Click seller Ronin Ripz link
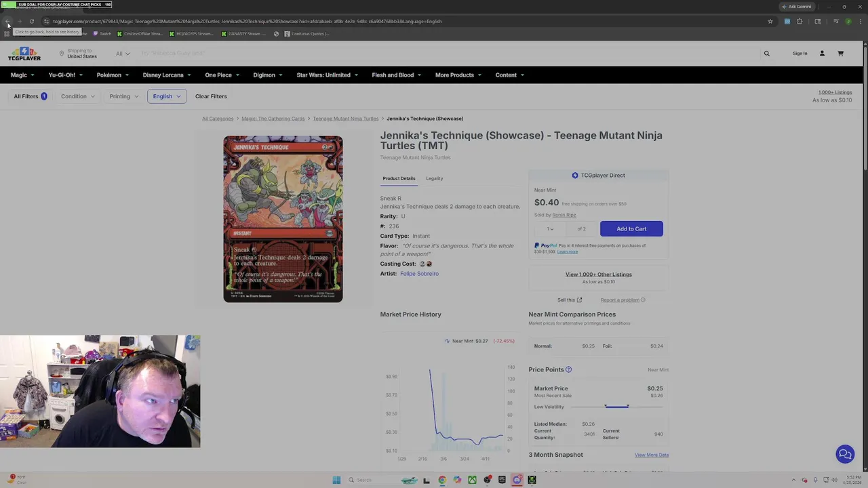 (564, 215)
